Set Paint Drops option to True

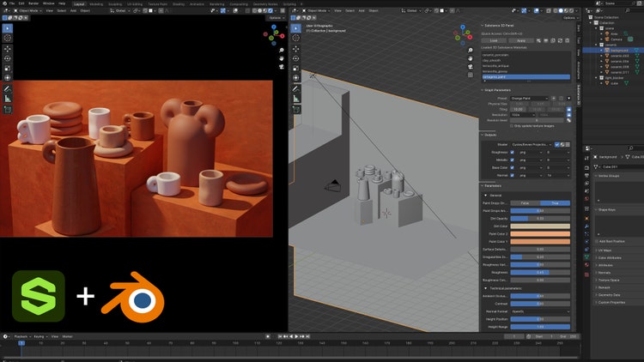pyautogui.click(x=555, y=203)
